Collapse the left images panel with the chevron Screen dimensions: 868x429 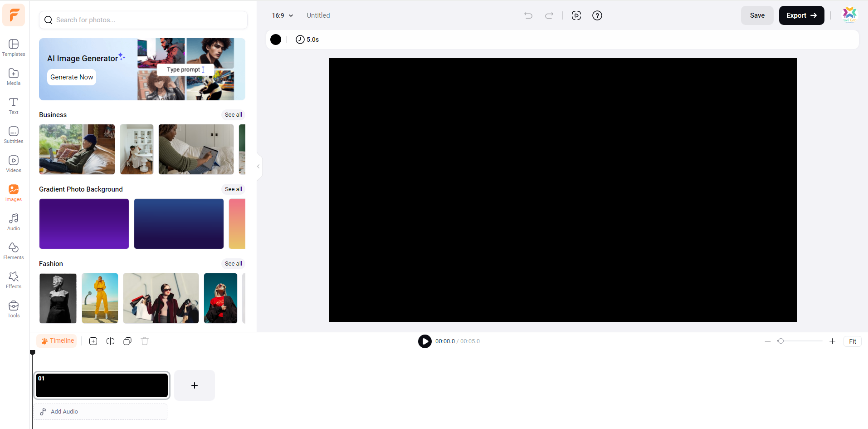click(258, 166)
